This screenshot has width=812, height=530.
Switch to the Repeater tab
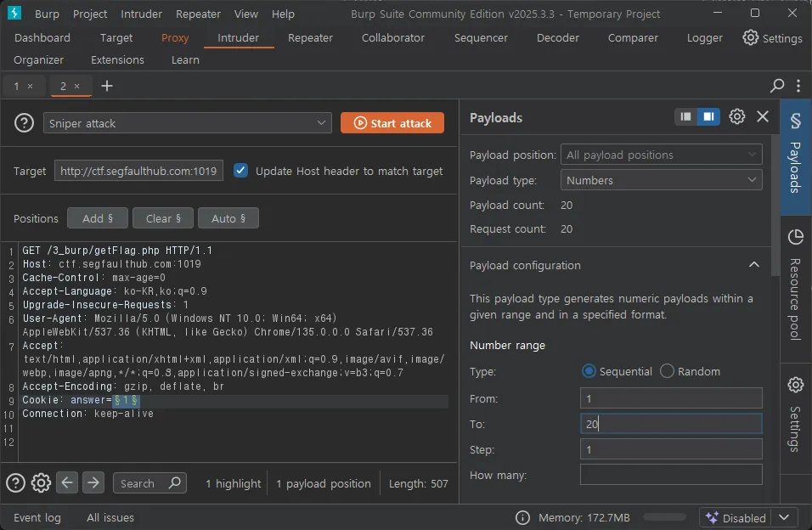click(x=310, y=38)
